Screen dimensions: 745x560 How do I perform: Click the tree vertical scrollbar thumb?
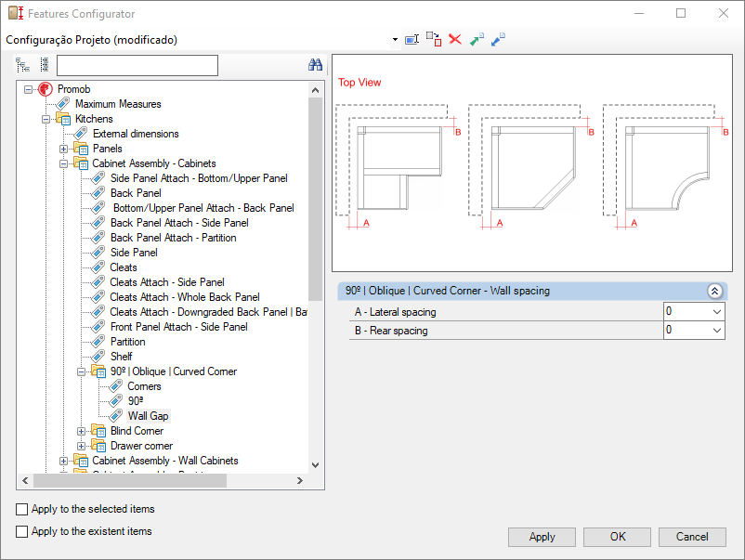[315, 199]
